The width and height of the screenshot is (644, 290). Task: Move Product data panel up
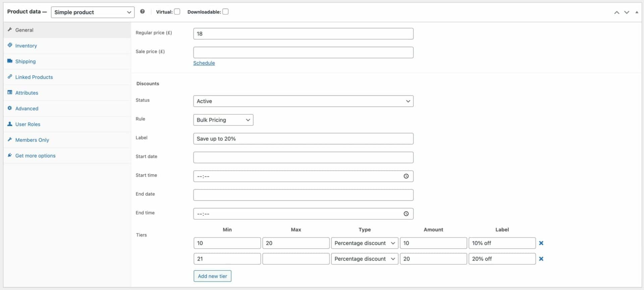pyautogui.click(x=616, y=12)
